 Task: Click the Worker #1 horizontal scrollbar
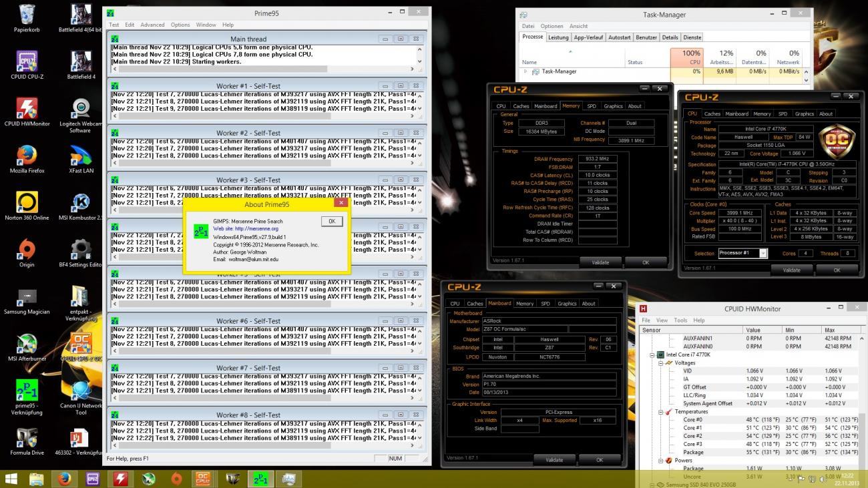tap(264, 115)
